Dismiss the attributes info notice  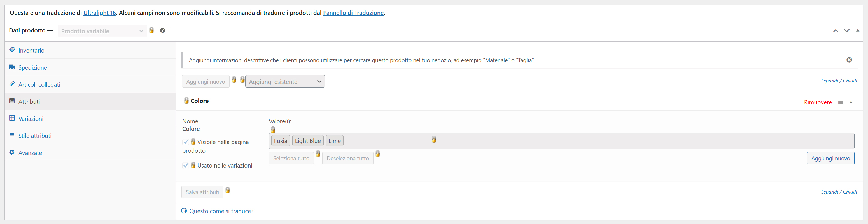click(x=849, y=60)
